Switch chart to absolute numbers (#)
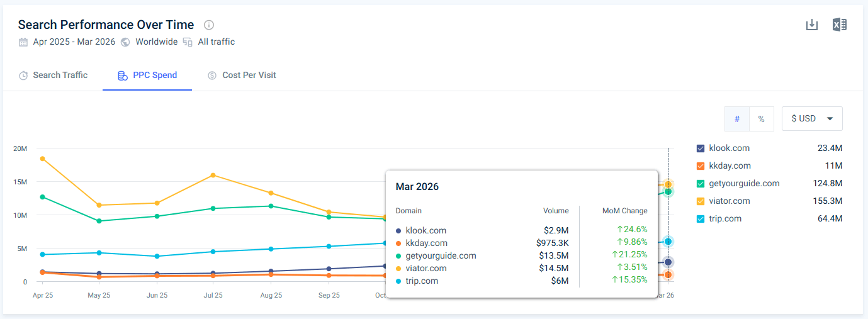Screen dimensions: 868x319 pyautogui.click(x=737, y=119)
